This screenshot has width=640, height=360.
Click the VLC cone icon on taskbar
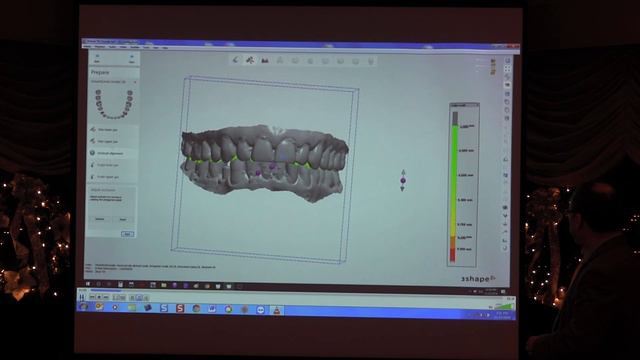coord(277,310)
